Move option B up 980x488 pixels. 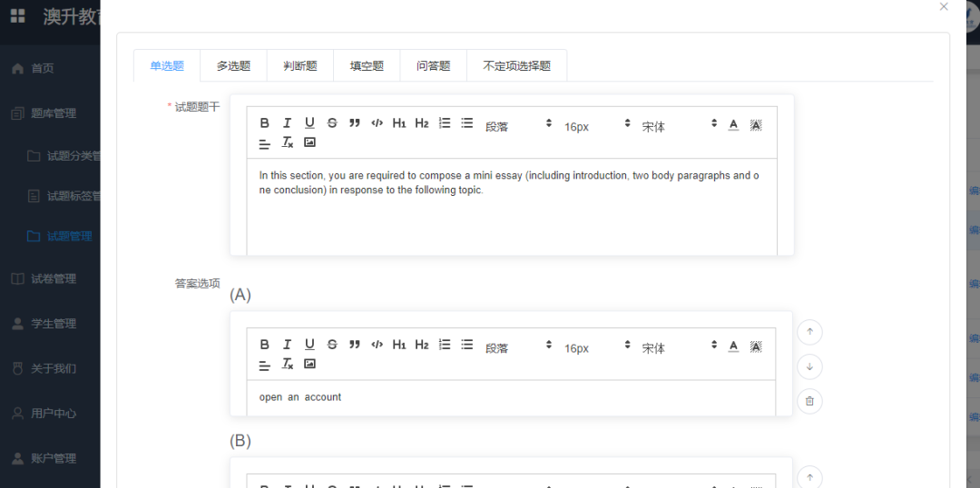coord(810,479)
